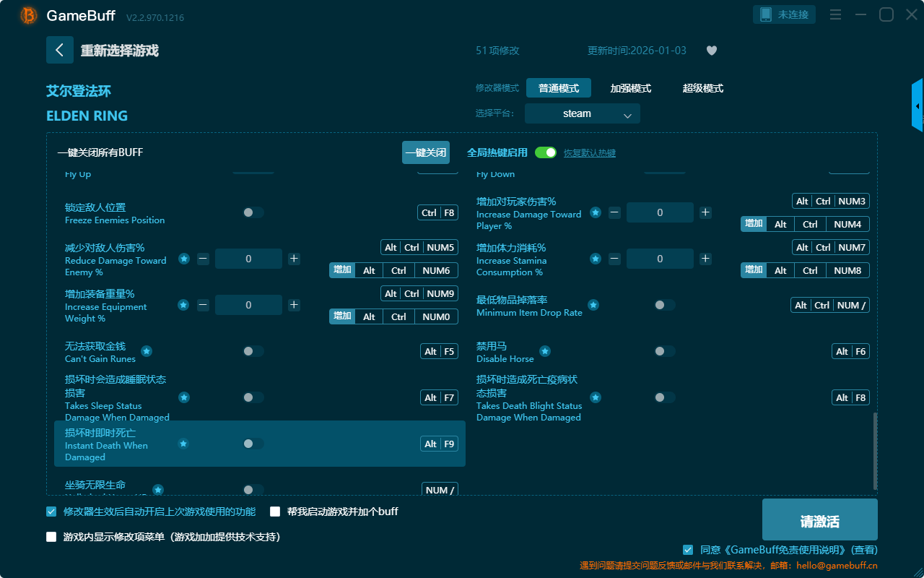
Task: Click minus button for Reduce Damage Toward Enemy
Action: point(203,259)
